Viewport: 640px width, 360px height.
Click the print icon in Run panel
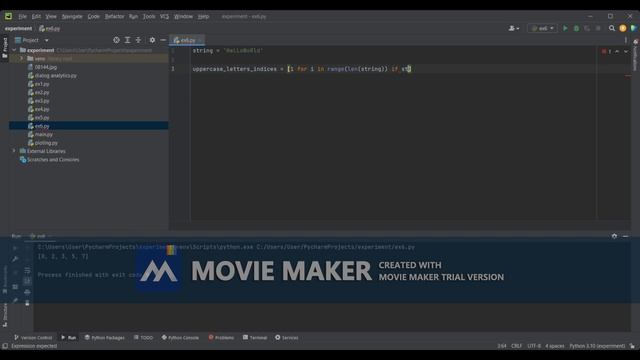click(x=27, y=292)
